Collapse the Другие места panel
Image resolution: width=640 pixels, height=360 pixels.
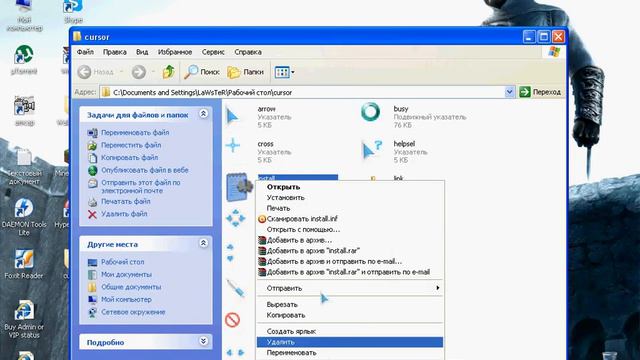(x=203, y=243)
